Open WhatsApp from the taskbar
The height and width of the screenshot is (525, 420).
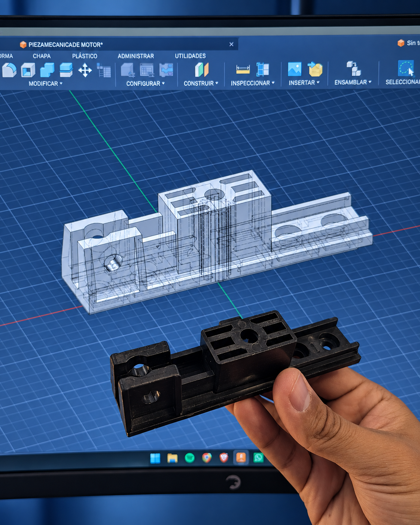pos(258,458)
